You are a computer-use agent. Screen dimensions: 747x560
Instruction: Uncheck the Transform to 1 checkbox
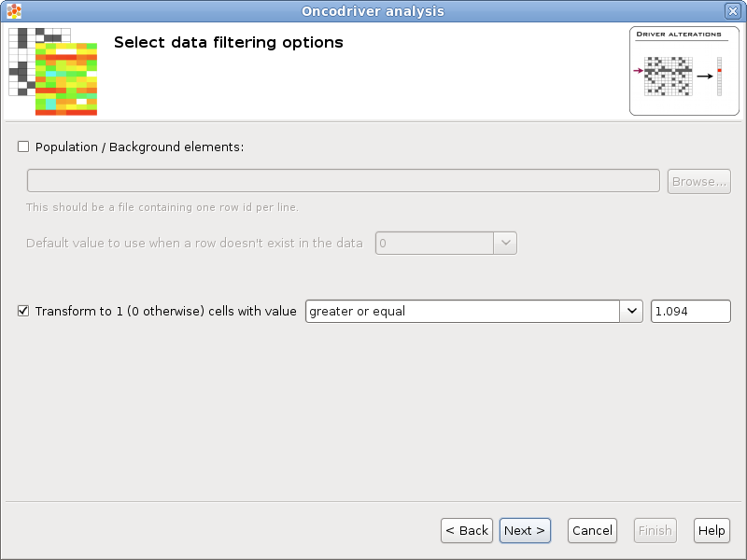(x=23, y=311)
